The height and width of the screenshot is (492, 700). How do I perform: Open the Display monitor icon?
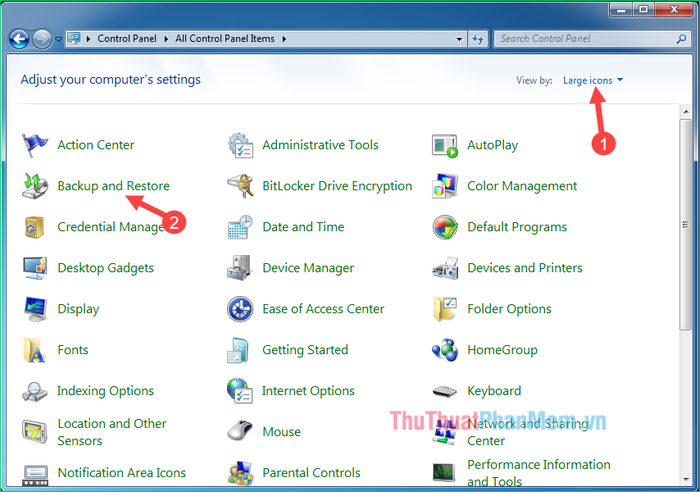pos(35,309)
